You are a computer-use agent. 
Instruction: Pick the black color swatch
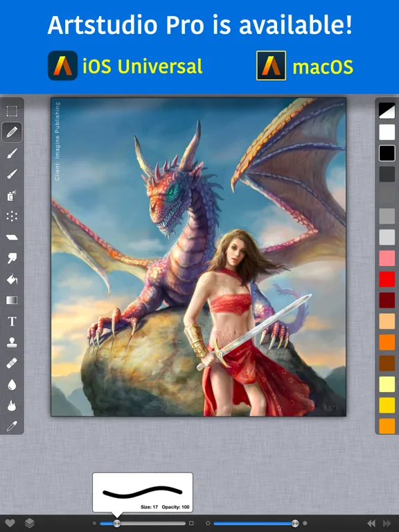click(x=387, y=153)
